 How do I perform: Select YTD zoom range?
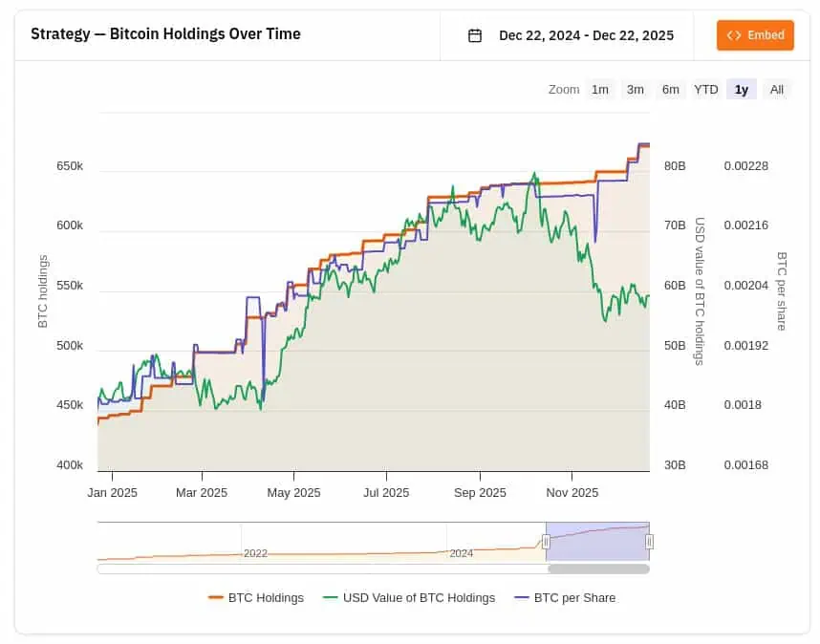[x=706, y=89]
